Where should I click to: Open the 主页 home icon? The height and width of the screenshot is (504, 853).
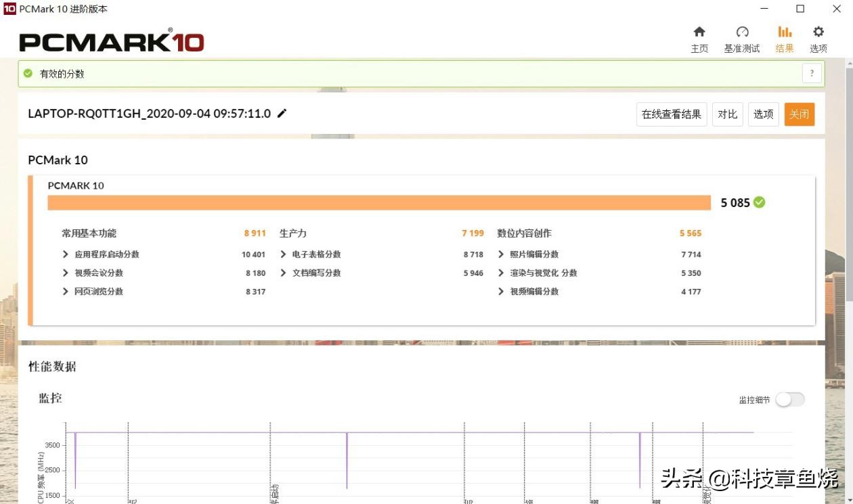click(x=699, y=31)
